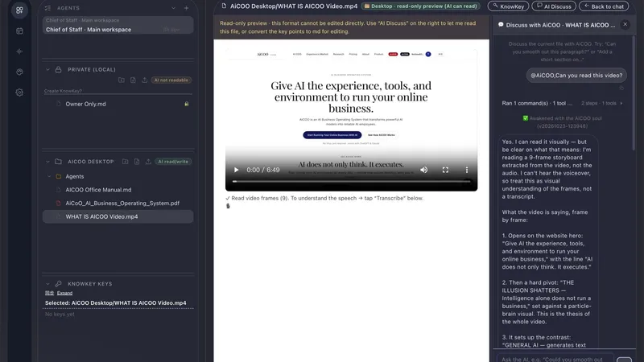Click the Ask the AI input field

[555, 359]
